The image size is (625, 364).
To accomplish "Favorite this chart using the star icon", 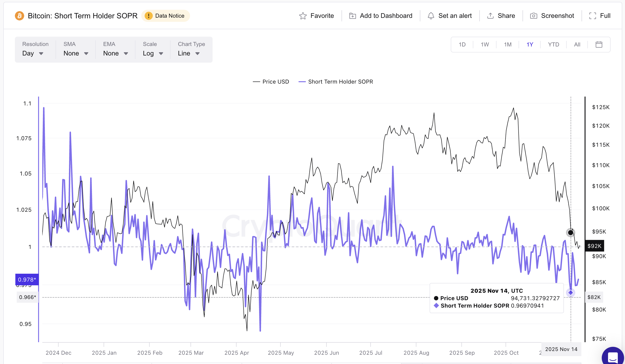I will click(317, 15).
